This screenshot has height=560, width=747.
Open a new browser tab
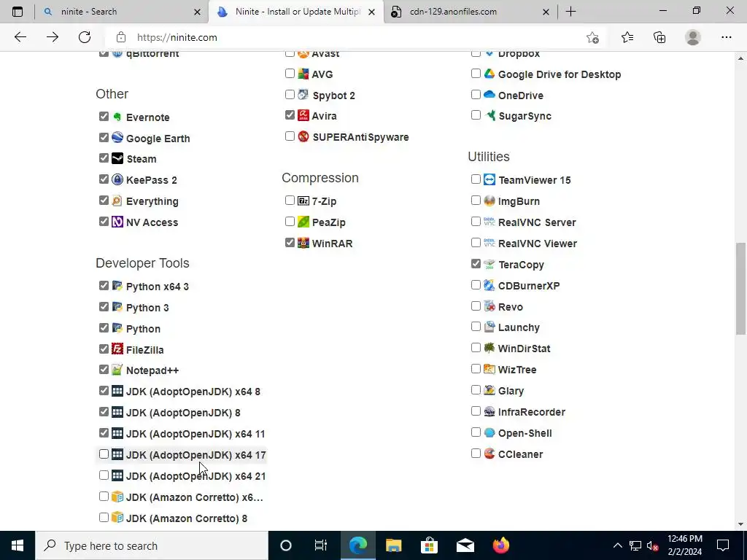click(x=570, y=12)
